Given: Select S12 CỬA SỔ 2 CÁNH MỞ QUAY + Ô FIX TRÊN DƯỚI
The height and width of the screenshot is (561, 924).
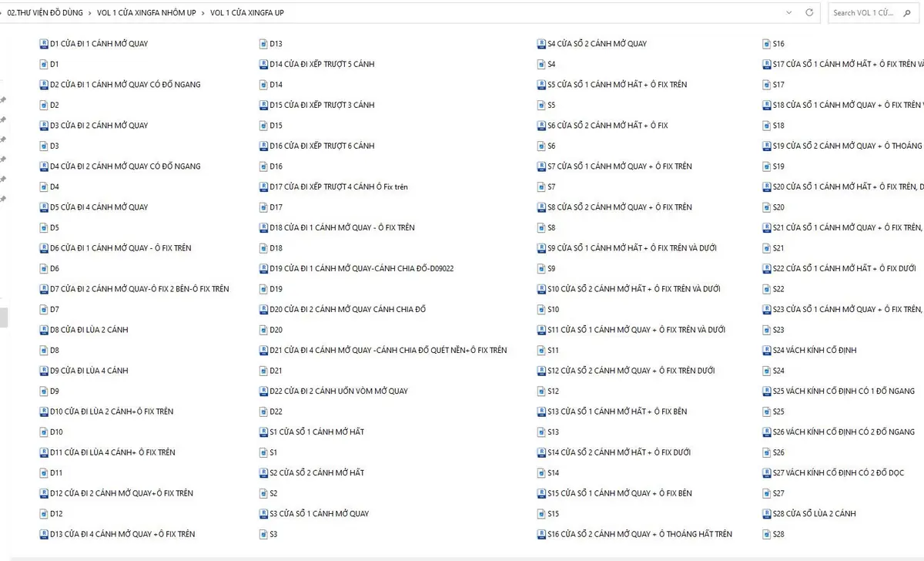Looking at the screenshot, I should click(x=626, y=371).
